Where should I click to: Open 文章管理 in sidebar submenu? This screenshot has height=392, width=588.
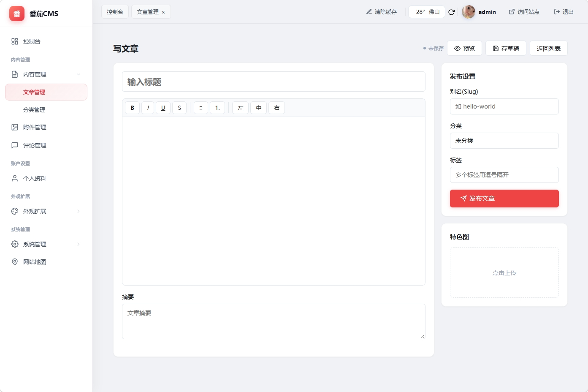(x=46, y=92)
